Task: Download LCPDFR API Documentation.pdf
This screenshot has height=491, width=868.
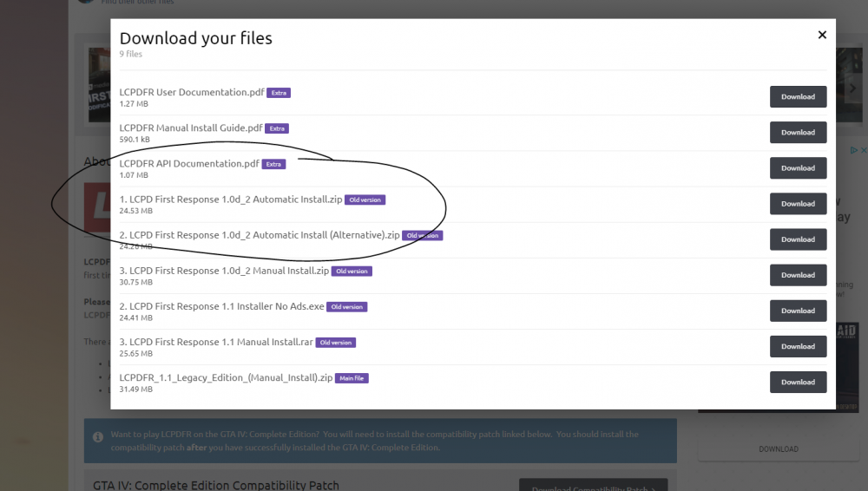Action: [798, 167]
